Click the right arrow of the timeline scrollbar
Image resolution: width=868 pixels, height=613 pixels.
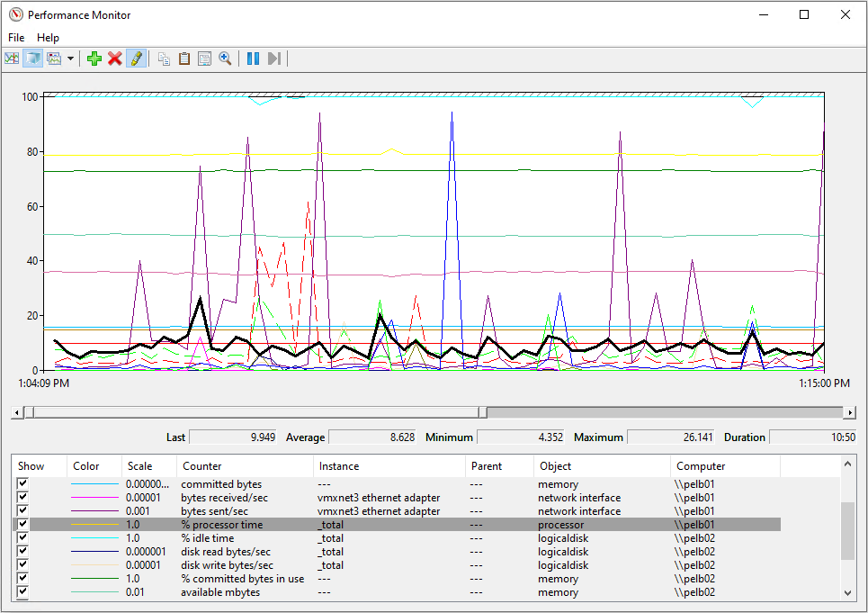coord(851,412)
